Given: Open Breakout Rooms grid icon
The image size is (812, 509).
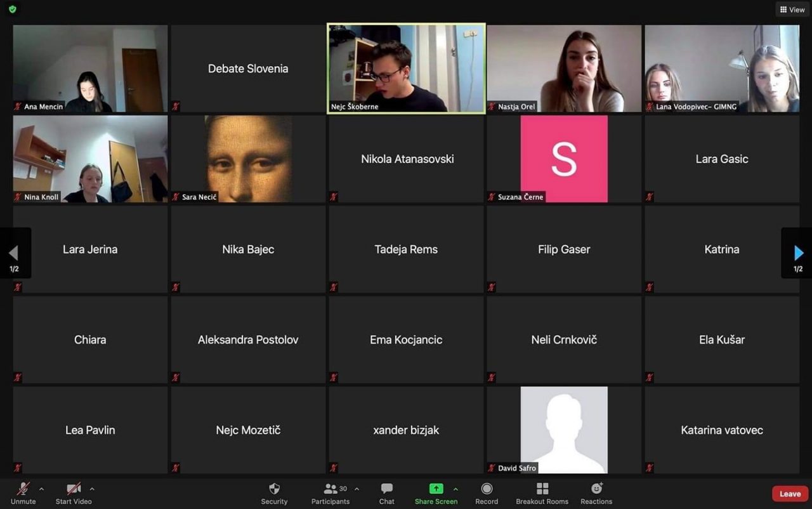Looking at the screenshot, I should coord(542,489).
